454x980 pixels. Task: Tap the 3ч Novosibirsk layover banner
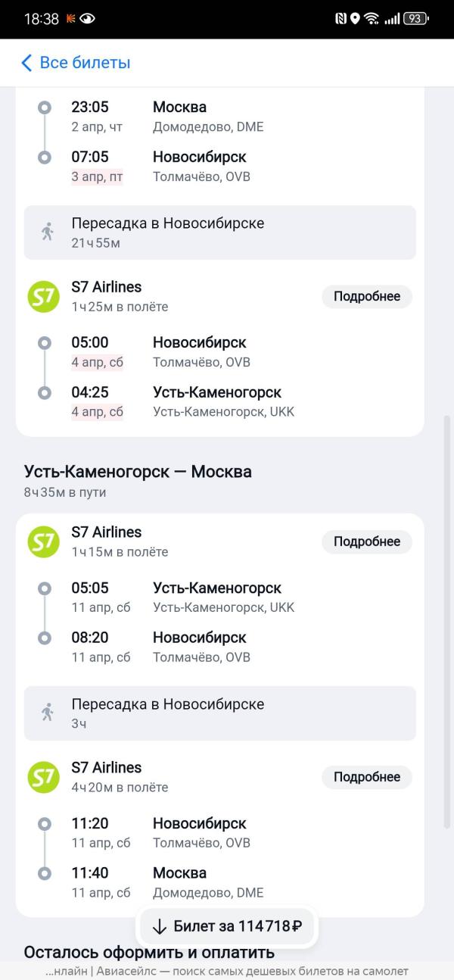219,713
